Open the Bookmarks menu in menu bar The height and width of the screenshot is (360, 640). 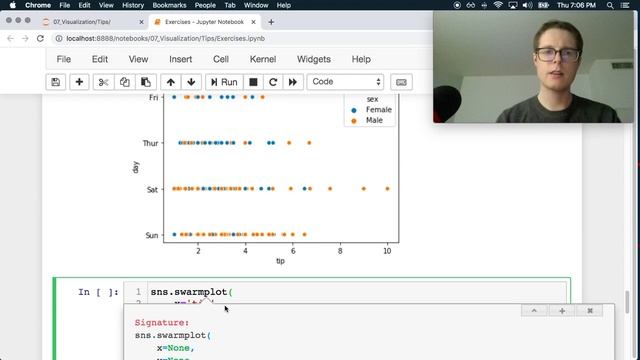pyautogui.click(x=169, y=5)
